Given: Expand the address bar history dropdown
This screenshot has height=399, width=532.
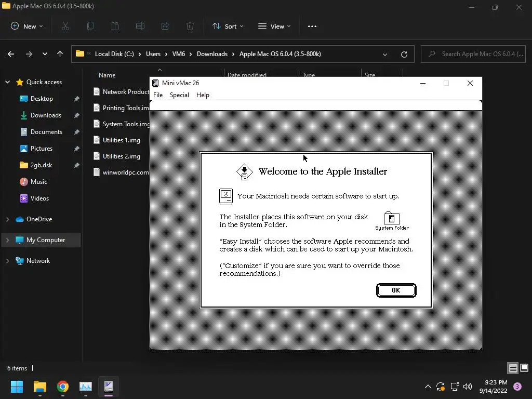Looking at the screenshot, I should (x=385, y=54).
